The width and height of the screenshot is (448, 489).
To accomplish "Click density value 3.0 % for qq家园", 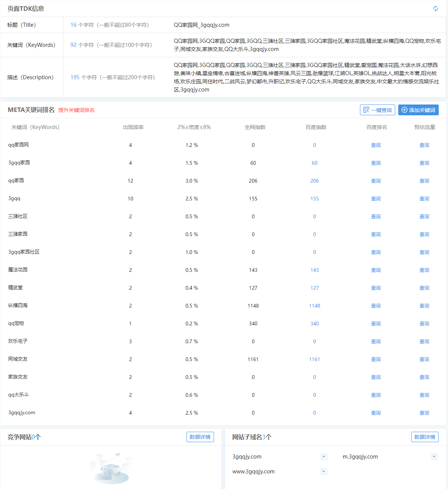I will pos(192,181).
